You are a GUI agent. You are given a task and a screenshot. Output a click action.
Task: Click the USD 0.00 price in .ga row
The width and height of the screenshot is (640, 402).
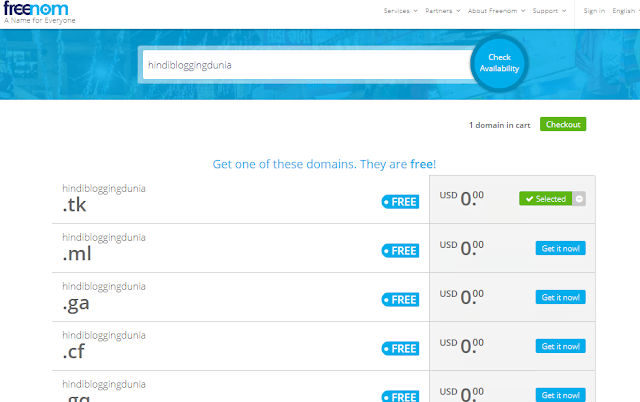[x=462, y=297]
